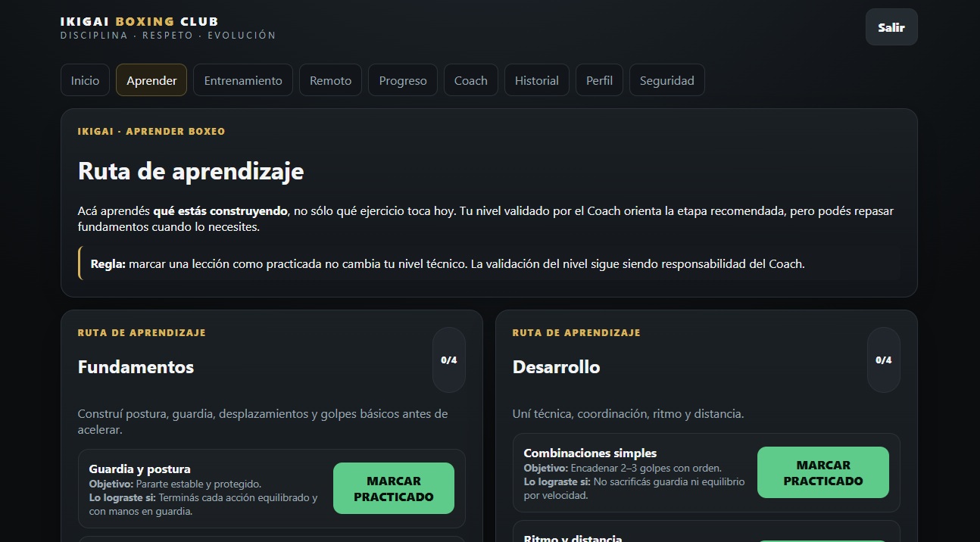This screenshot has width=980, height=542.
Task: Click the Fundamentos description starting "Construí postura"
Action: coord(263,422)
